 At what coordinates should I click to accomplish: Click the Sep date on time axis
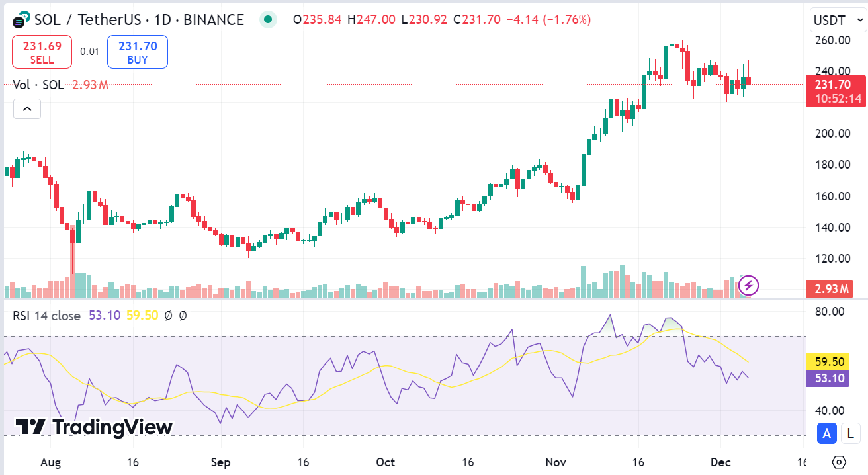(220, 462)
